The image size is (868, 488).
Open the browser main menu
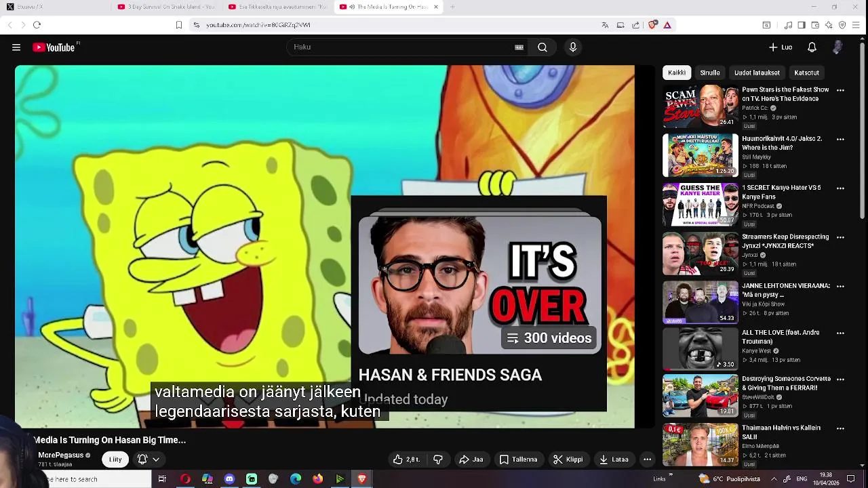click(x=856, y=25)
